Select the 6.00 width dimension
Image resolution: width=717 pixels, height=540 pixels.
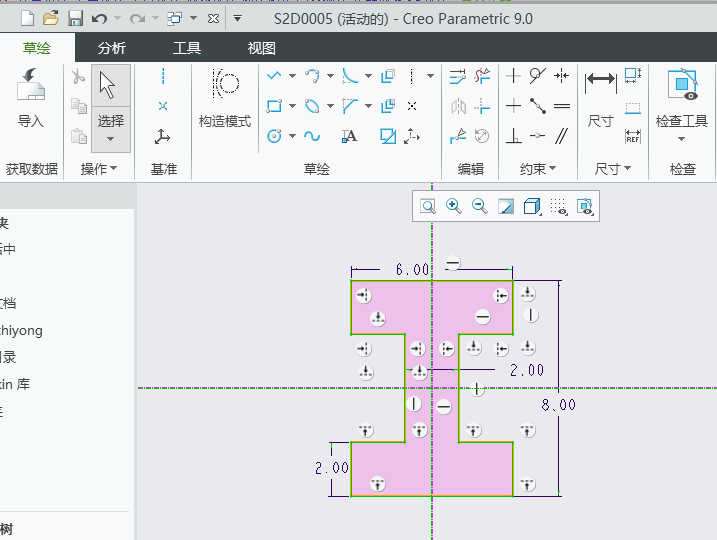click(x=412, y=269)
